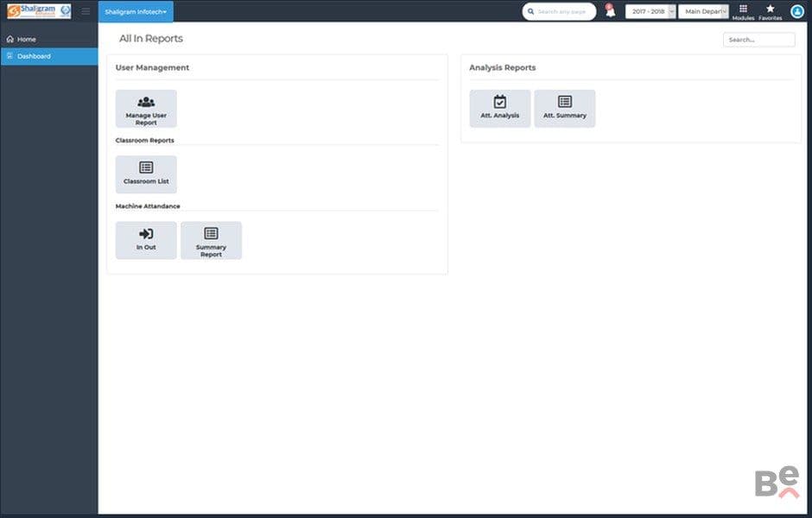Expand the Shaligram Infotech dropdown
The height and width of the screenshot is (518, 812).
(136, 11)
